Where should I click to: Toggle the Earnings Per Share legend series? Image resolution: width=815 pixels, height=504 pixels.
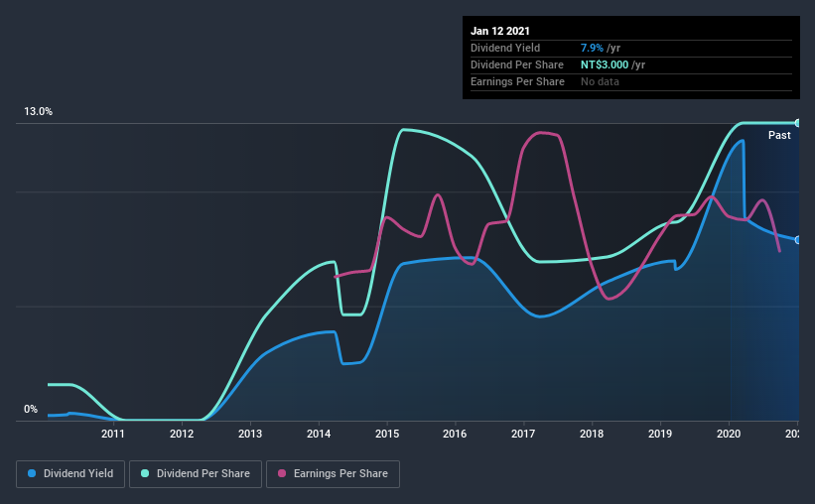(x=334, y=474)
